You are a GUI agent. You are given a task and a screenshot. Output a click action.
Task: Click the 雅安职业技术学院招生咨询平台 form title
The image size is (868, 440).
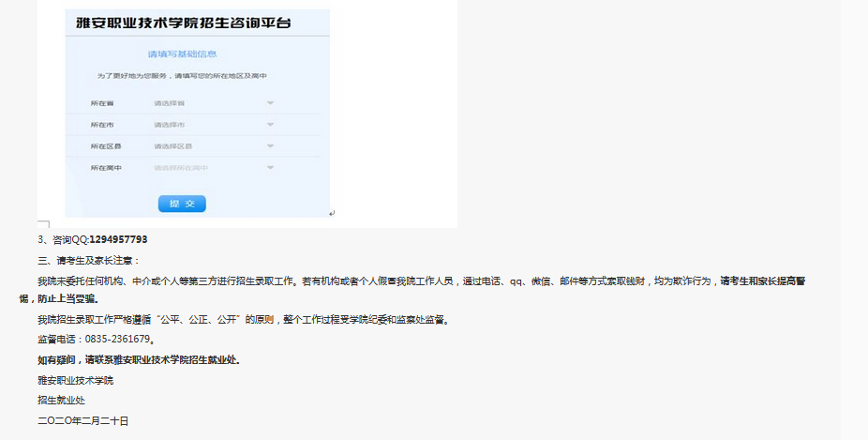point(196,23)
